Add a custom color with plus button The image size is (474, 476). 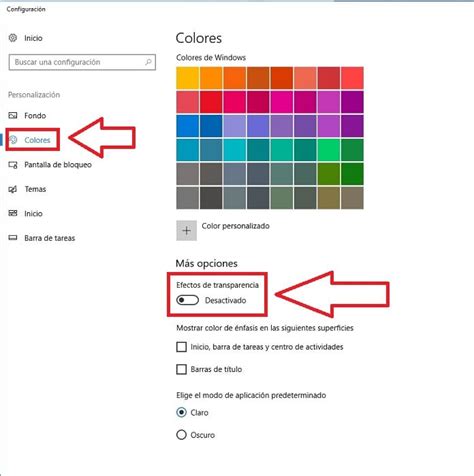pos(186,230)
